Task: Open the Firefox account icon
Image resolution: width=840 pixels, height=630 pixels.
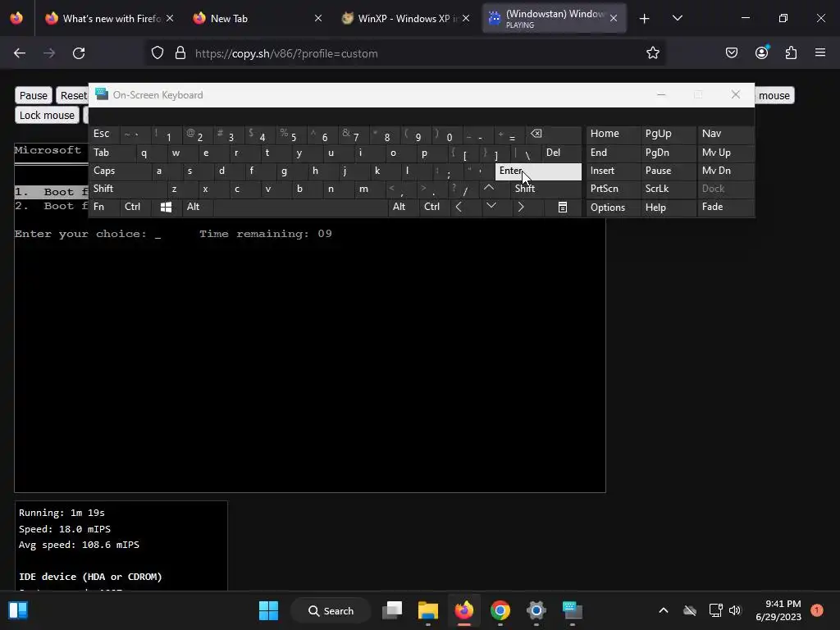Action: pos(762,52)
